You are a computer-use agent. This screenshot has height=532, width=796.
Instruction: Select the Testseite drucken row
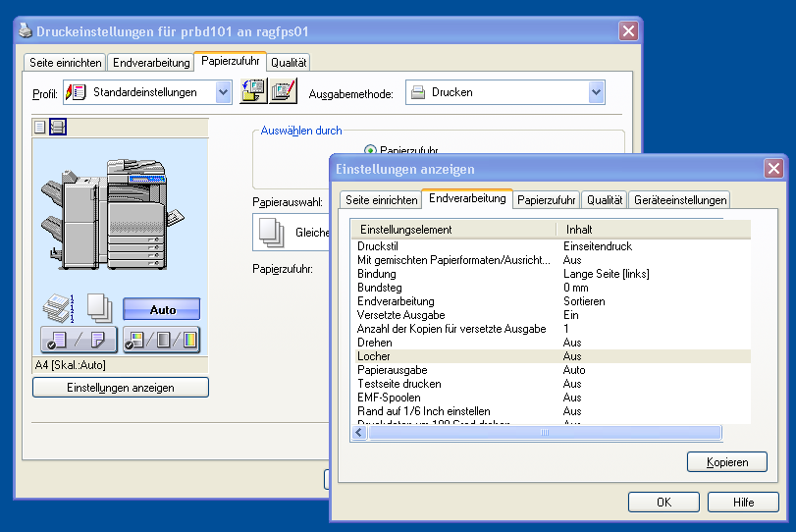551,383
